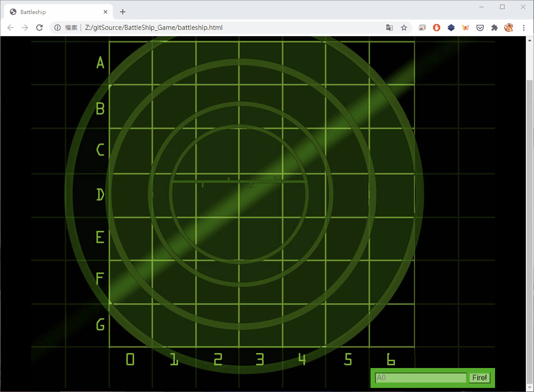This screenshot has height=392, width=534.
Task: Click the A0 guess input field
Action: pyautogui.click(x=421, y=378)
